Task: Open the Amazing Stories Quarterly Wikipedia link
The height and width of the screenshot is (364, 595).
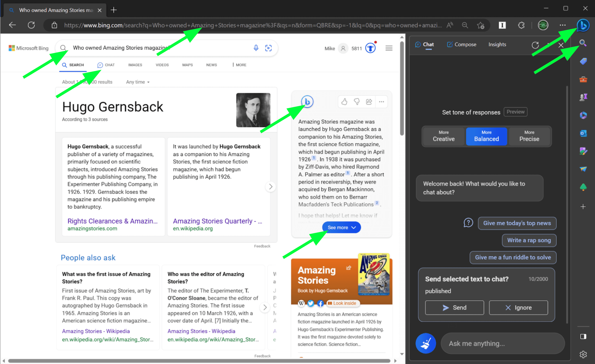Action: [x=217, y=221]
